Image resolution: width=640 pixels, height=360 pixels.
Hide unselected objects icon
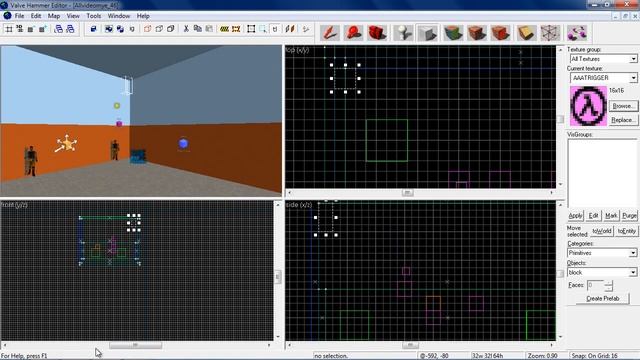[159, 29]
